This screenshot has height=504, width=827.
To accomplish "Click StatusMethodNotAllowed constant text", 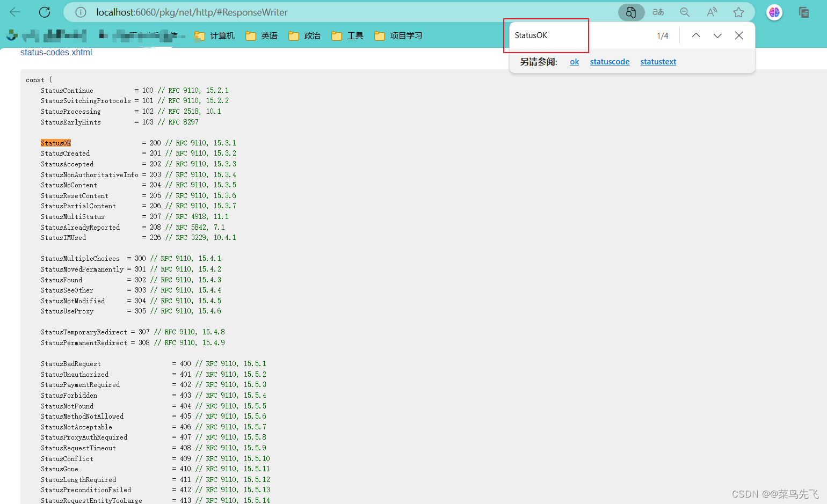I will [x=82, y=416].
